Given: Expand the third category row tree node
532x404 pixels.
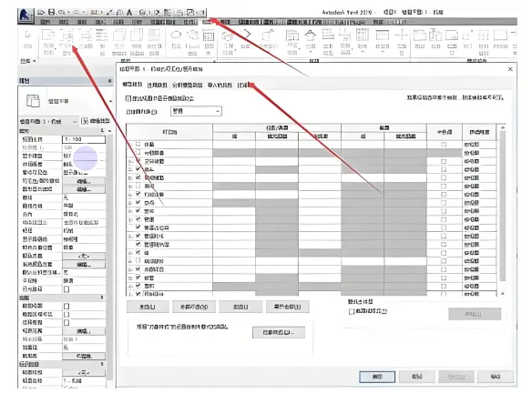Looking at the screenshot, I should point(130,161).
